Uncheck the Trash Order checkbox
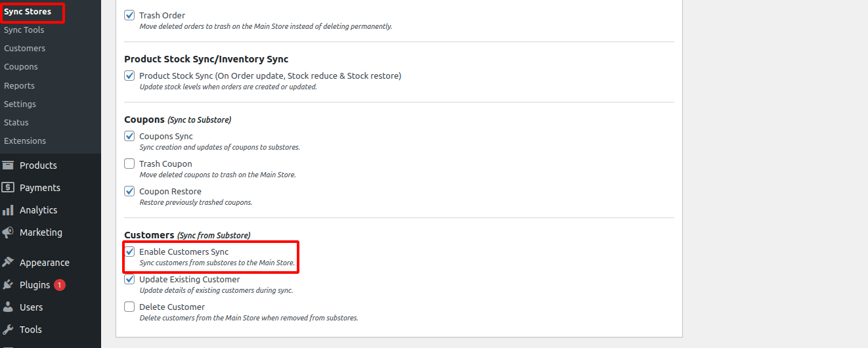The height and width of the screenshot is (348, 868). coord(129,15)
